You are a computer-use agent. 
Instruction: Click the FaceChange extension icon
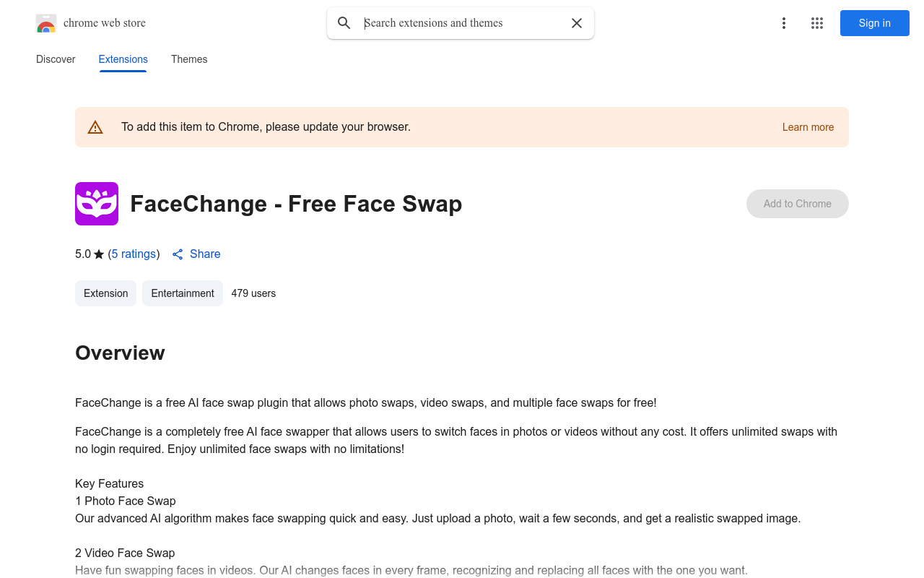(96, 204)
